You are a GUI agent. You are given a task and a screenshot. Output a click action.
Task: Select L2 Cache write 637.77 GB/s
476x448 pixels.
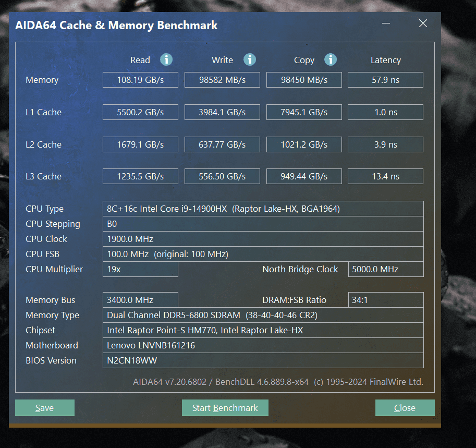222,144
